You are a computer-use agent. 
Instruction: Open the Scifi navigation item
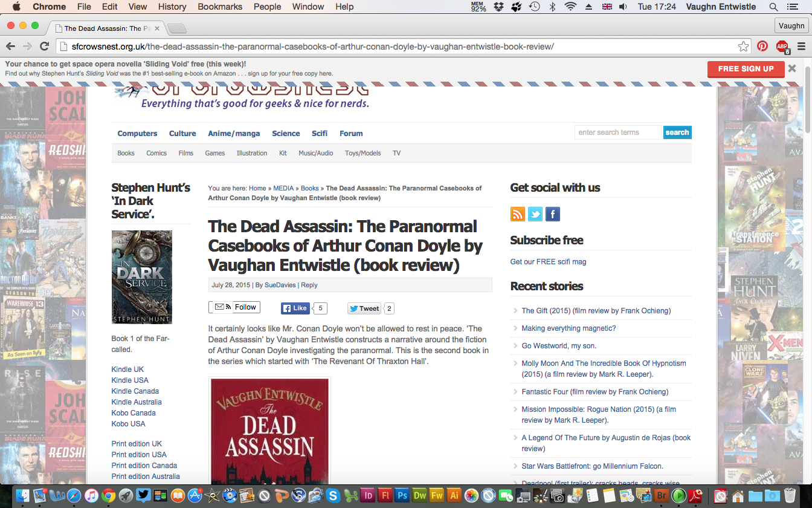click(x=320, y=134)
